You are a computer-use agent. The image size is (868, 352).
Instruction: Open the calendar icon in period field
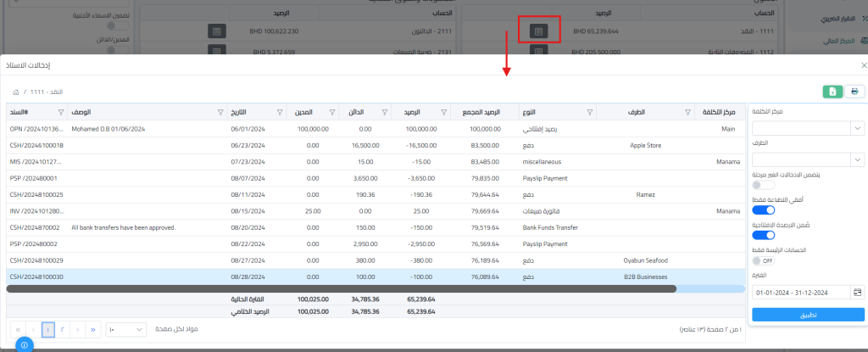[x=857, y=292]
